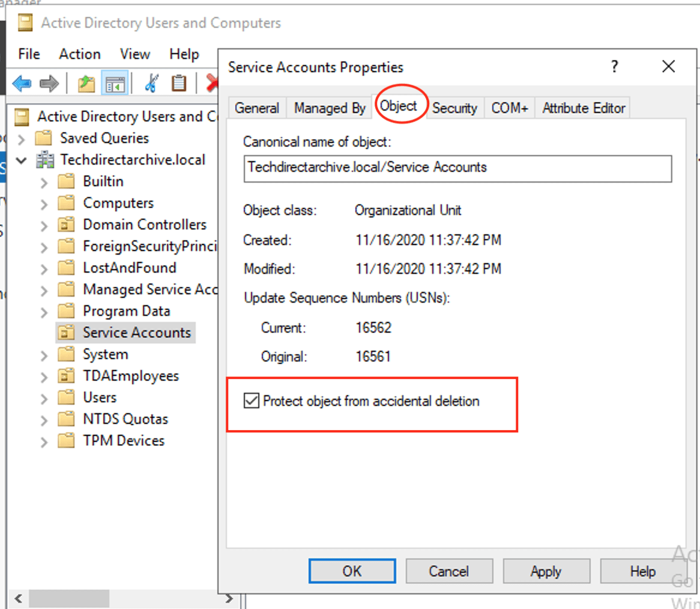Open the Action menu
Image resolution: width=700 pixels, height=609 pixels.
coord(79,54)
